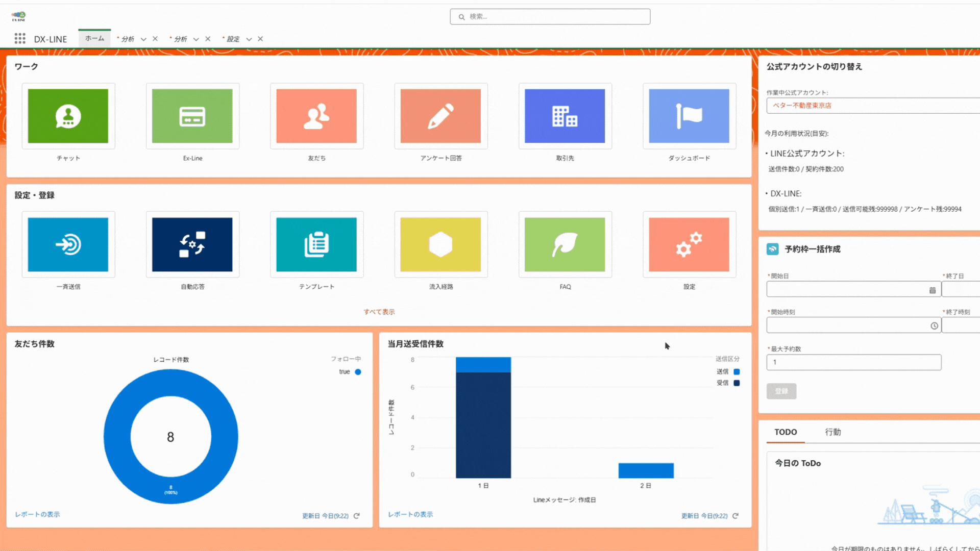
Task: Switch to the 行動 tab
Action: 832,432
